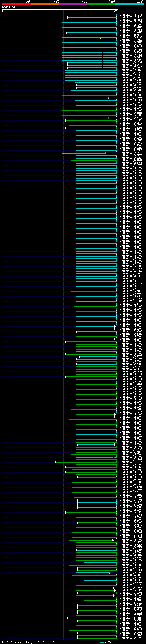Select the label UniRef100_A4D0Y7
Viewport: 146px width, 644px height.
131,462
